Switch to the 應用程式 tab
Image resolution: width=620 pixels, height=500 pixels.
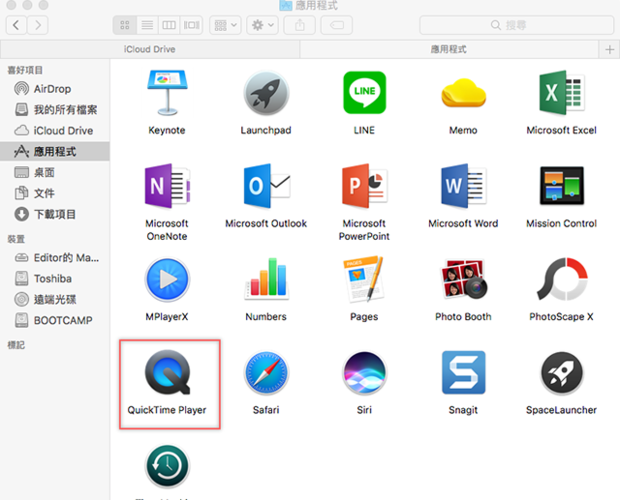449,49
